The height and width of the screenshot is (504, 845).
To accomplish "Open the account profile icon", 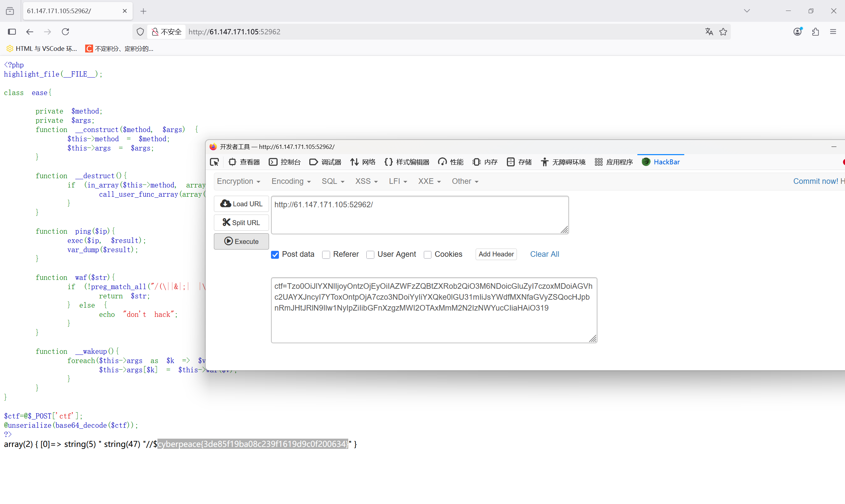I will pos(797,32).
